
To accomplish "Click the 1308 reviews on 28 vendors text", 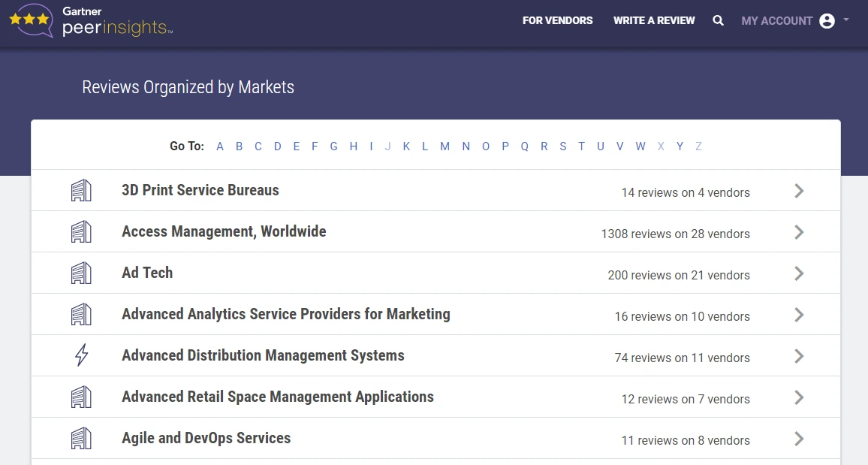I will point(674,234).
